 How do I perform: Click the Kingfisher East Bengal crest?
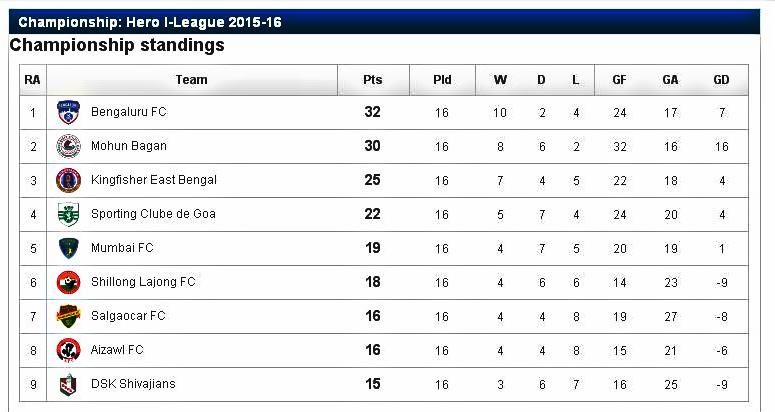(x=68, y=181)
